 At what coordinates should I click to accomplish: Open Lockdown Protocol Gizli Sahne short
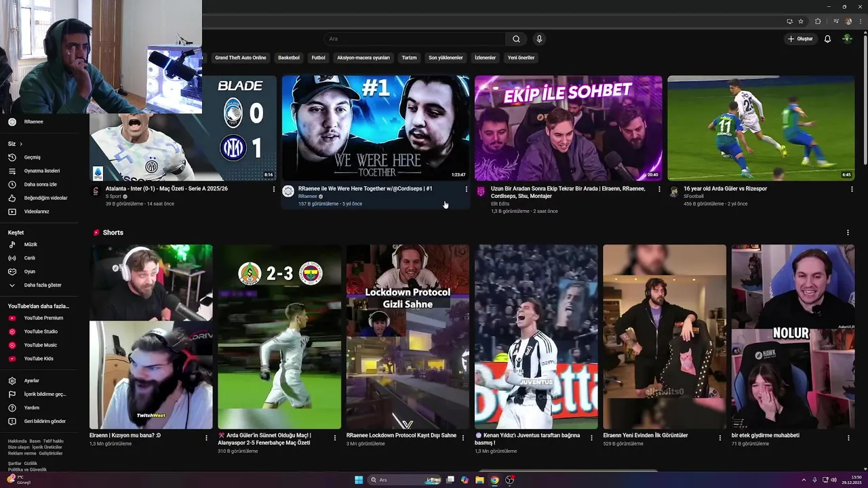[408, 337]
